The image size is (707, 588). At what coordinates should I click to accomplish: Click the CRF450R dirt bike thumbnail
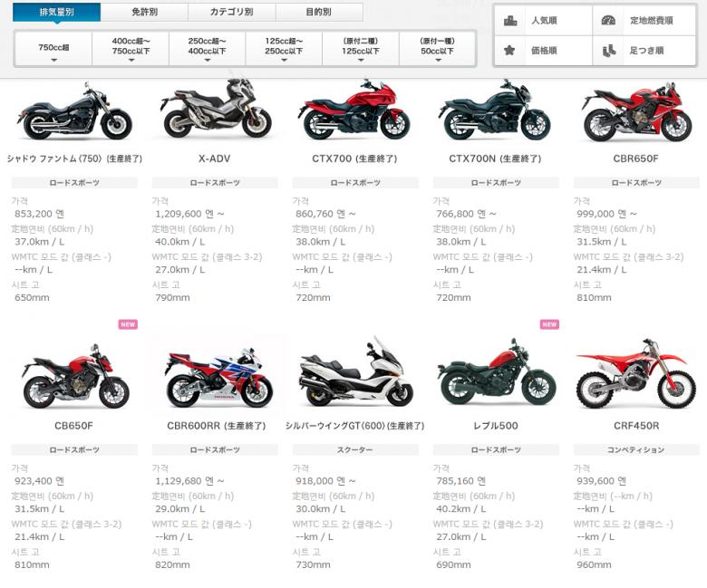click(636, 373)
